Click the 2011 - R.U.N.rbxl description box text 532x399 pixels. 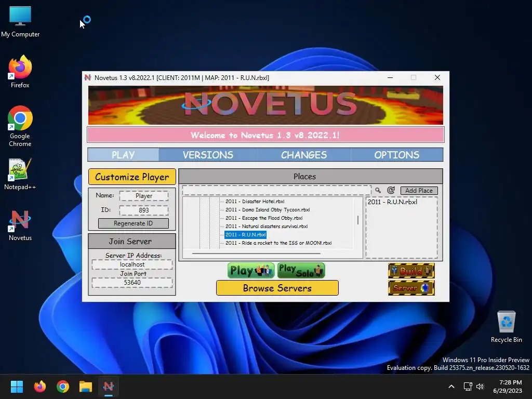pyautogui.click(x=393, y=202)
